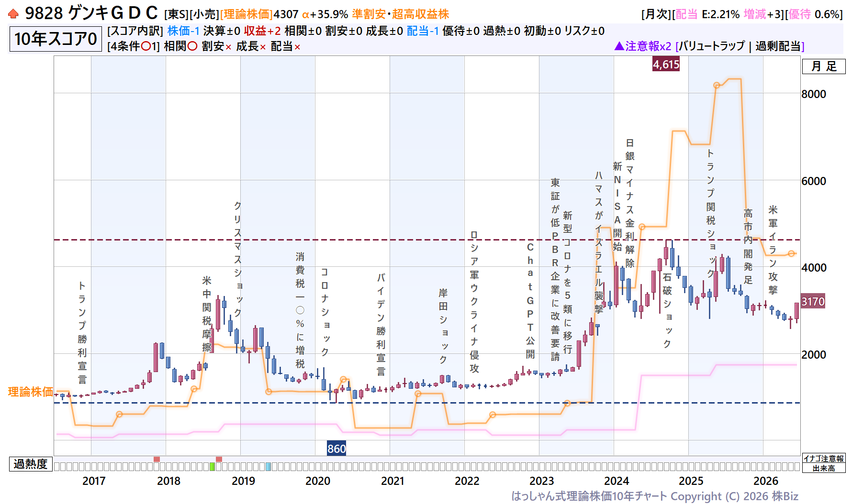Viewport: 852px width, 504px height.
Task: Click the 石破ショック event annotation
Action: 667,311
